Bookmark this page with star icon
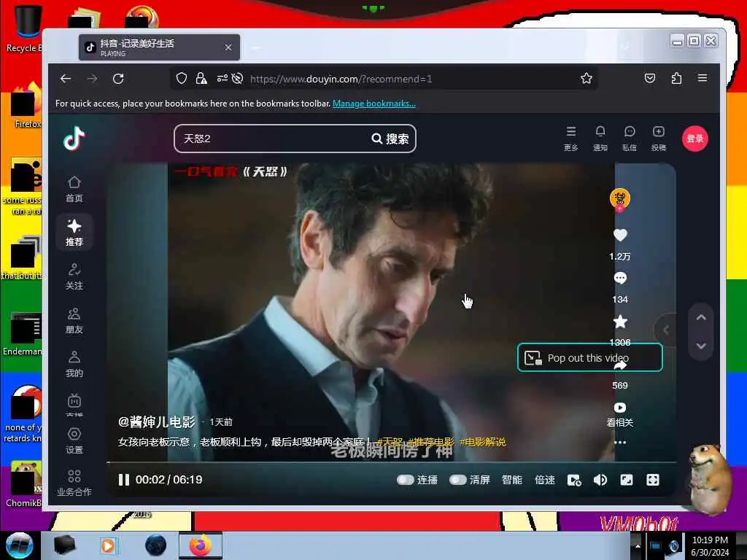The width and height of the screenshot is (747, 560). click(x=587, y=78)
